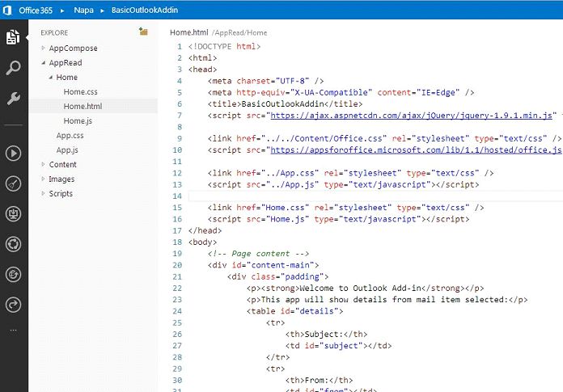Click the share arrow sidebar icon
The height and width of the screenshot is (392, 563).
tap(13, 305)
